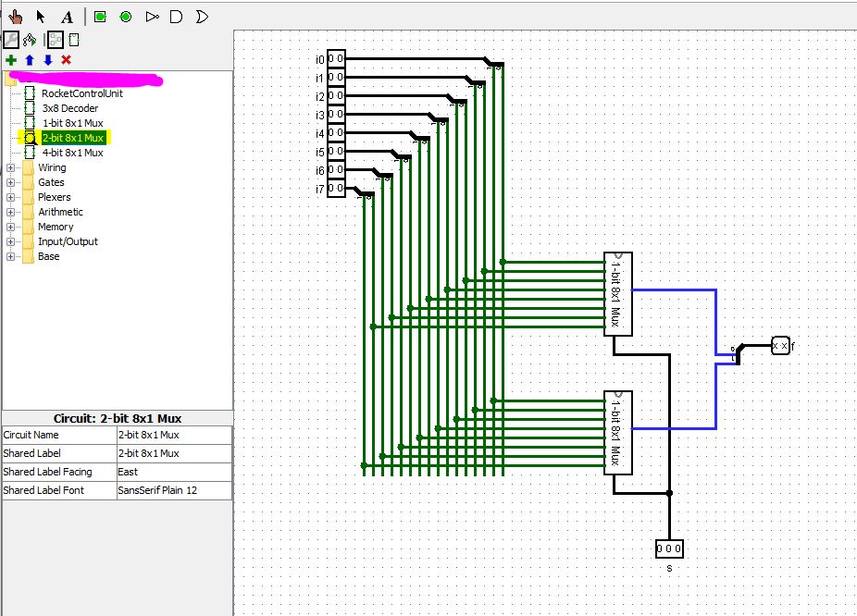Show the project toolbox view
857x616 pixels.
pyautogui.click(x=11, y=40)
